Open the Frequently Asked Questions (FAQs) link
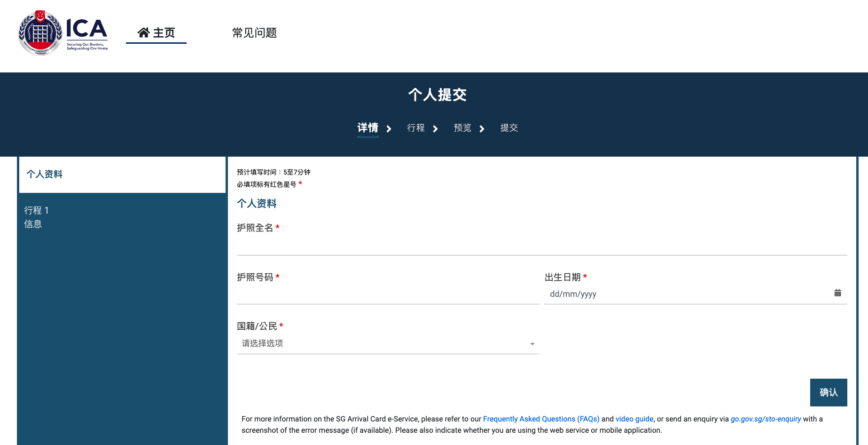The width and height of the screenshot is (868, 445). (x=541, y=419)
